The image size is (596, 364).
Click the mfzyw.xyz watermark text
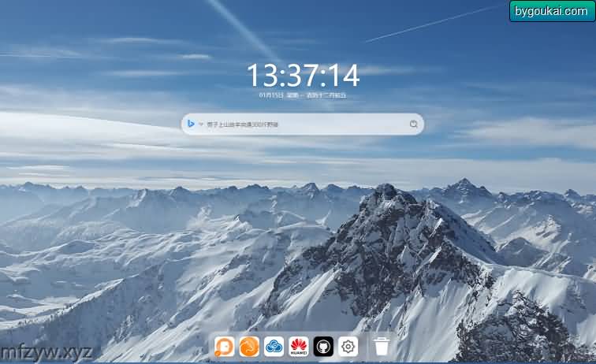47,351
